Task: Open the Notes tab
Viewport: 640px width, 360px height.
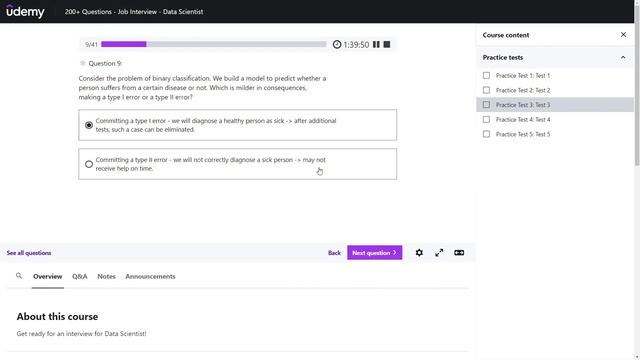Action: click(106, 276)
